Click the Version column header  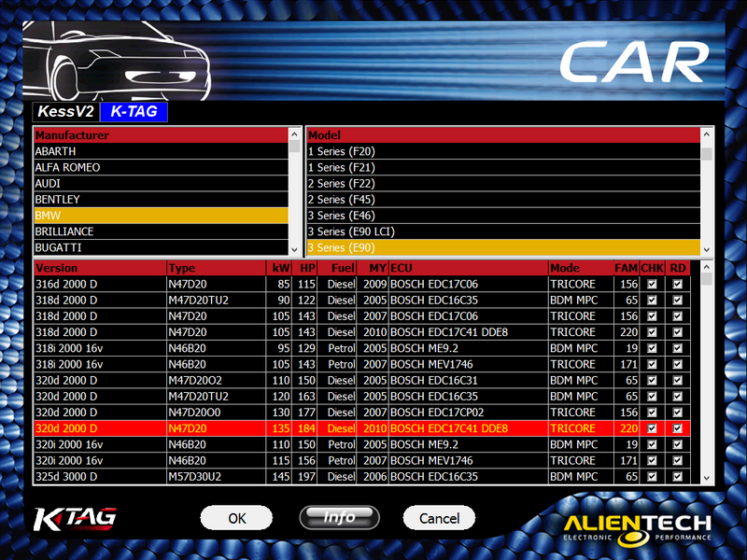click(x=100, y=268)
